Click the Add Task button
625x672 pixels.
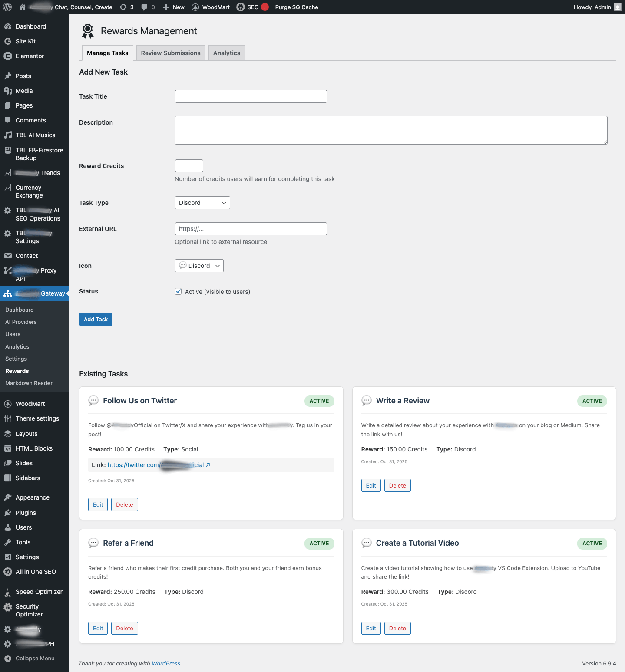tap(96, 319)
